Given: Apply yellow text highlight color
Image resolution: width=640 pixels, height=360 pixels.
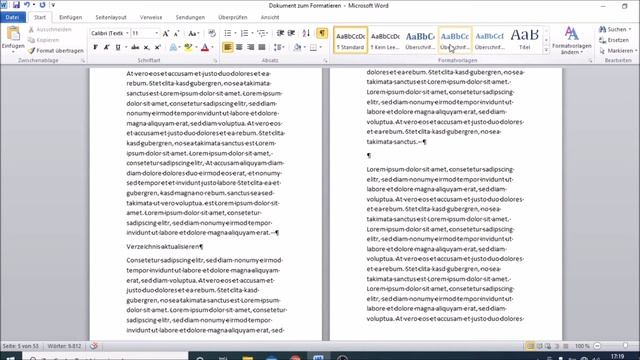Looking at the screenshot, I should coord(188,47).
